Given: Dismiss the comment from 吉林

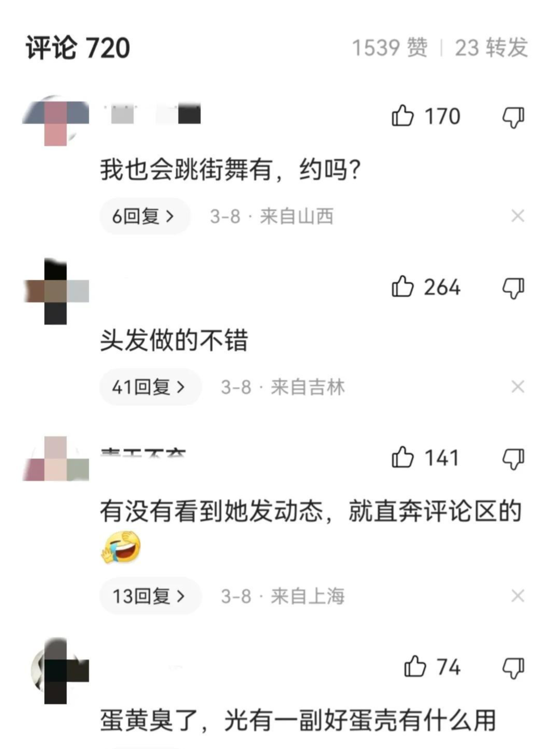Looking at the screenshot, I should click(517, 387).
